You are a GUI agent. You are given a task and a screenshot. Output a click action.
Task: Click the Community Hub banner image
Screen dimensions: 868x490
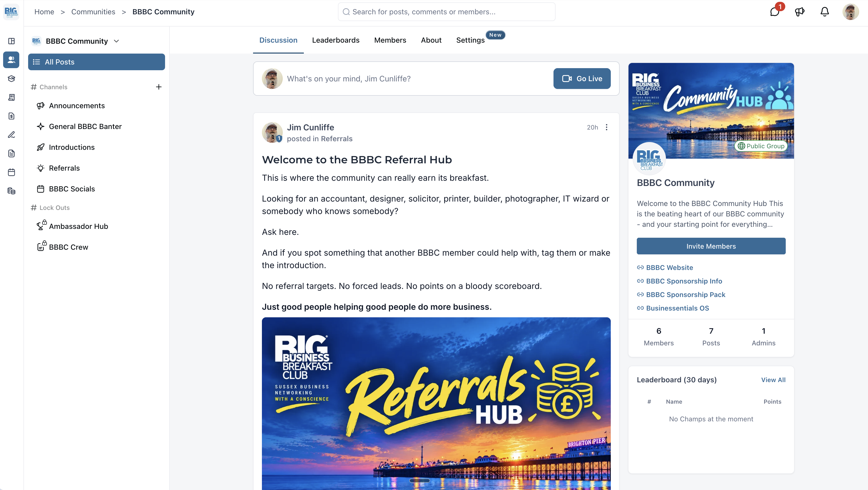[711, 110]
